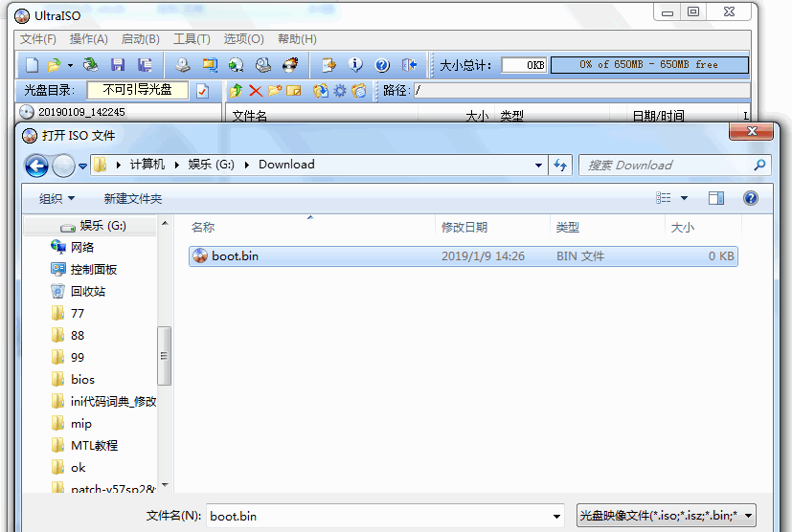Click the Burn CD image icon

(x=290, y=65)
